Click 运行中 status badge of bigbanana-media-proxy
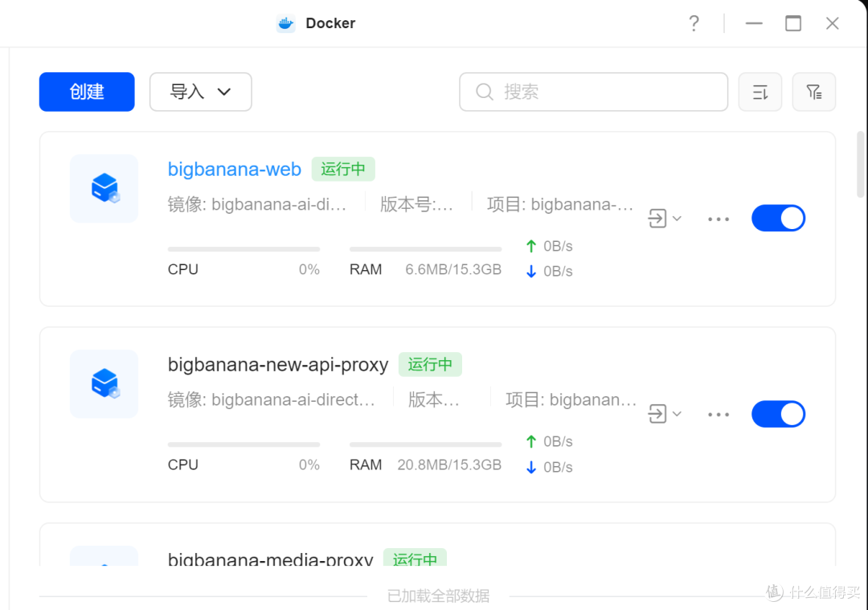868x610 pixels. tap(415, 558)
